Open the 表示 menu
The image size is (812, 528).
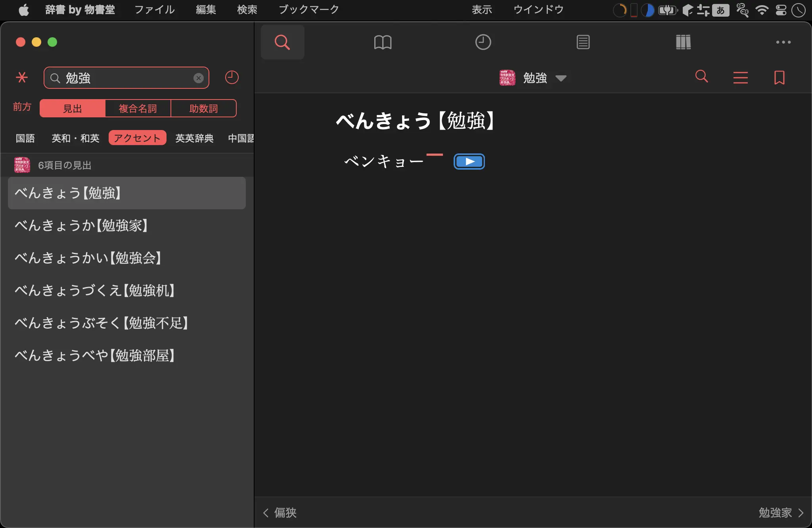(x=482, y=10)
